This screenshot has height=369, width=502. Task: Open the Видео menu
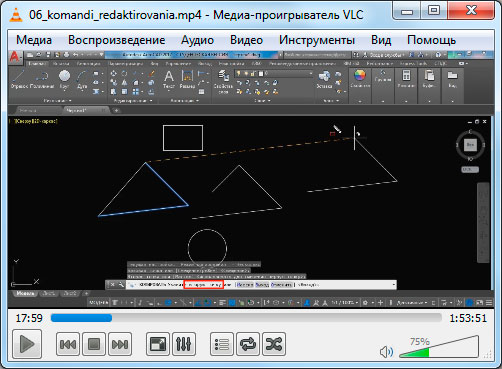point(246,40)
